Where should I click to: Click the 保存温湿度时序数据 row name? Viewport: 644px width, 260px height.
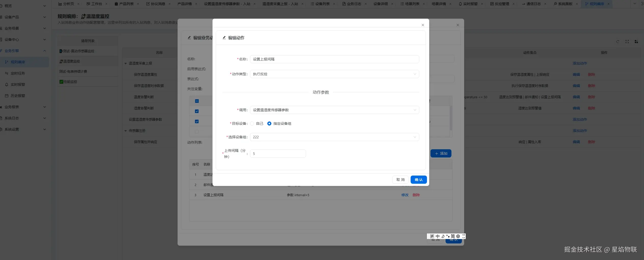149,86
